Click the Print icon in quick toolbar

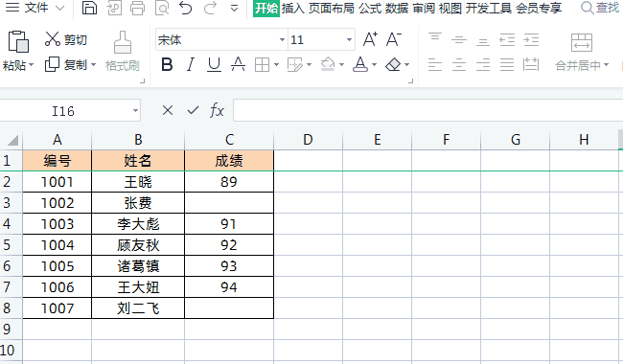(137, 8)
